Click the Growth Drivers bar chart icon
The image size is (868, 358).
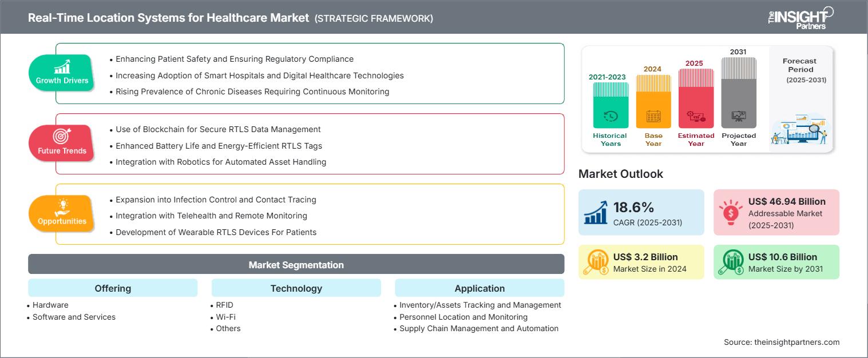click(62, 66)
